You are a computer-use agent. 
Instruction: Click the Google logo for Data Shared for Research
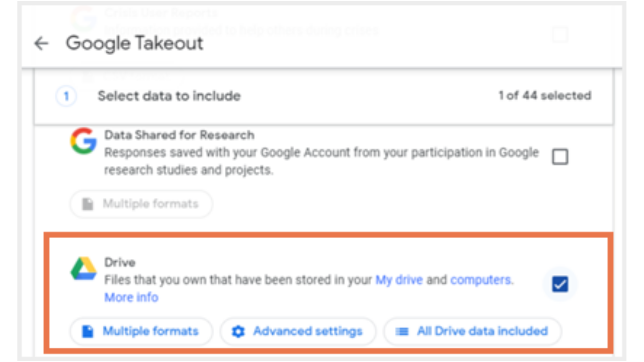(x=84, y=141)
